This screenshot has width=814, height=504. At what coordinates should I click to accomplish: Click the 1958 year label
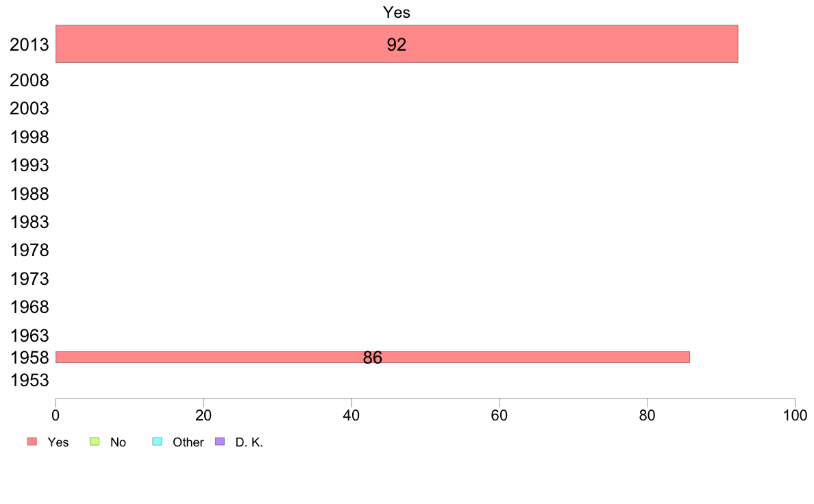click(x=29, y=357)
